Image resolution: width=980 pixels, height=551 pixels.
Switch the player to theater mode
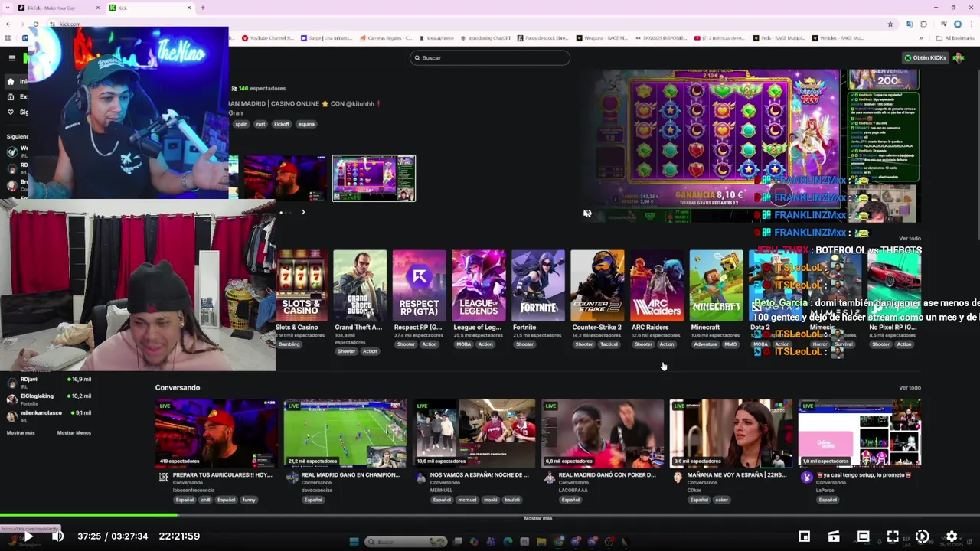[x=863, y=536]
